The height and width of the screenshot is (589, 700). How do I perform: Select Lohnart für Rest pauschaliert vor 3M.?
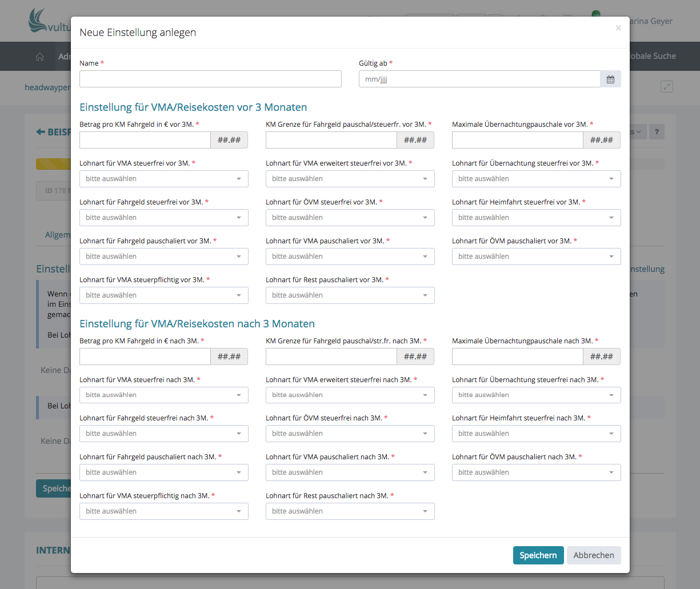point(350,295)
